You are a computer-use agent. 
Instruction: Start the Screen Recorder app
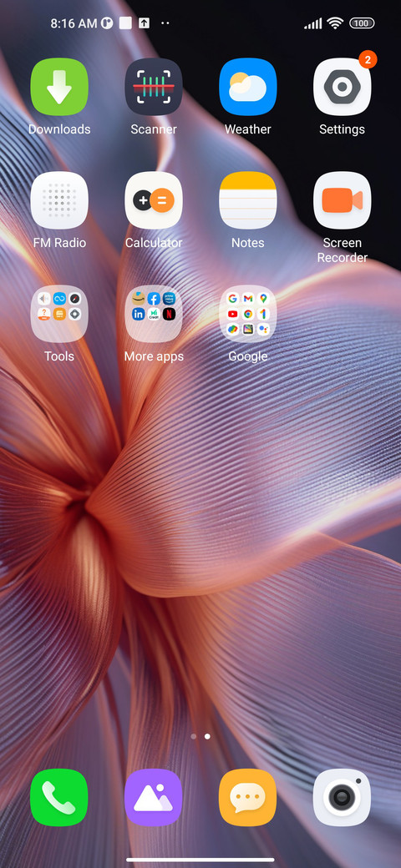[343, 200]
